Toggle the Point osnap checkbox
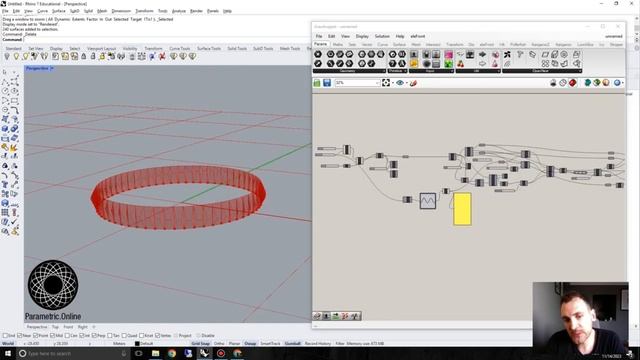The image size is (640, 360). (x=35, y=336)
